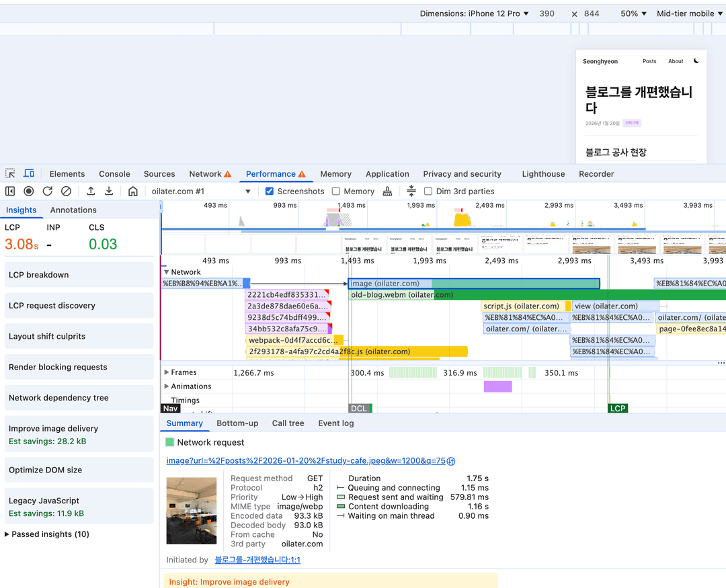Viewport: 726px width, 588px height.
Task: Uncheck the Screenshots checkbox
Action: pyautogui.click(x=270, y=192)
